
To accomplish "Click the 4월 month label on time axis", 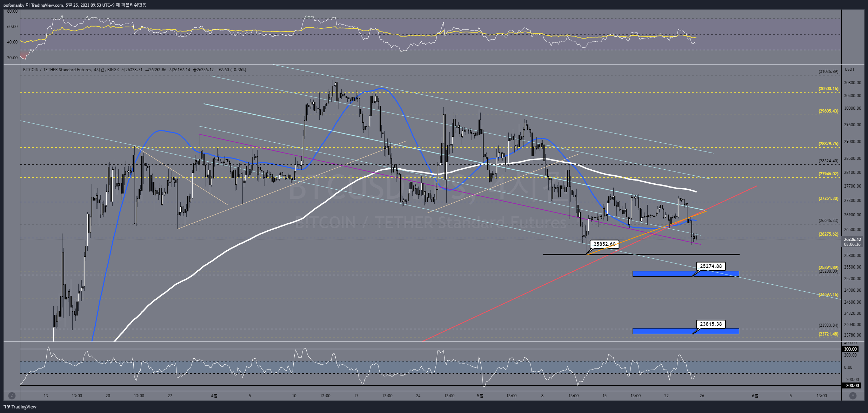I will click(x=214, y=396).
